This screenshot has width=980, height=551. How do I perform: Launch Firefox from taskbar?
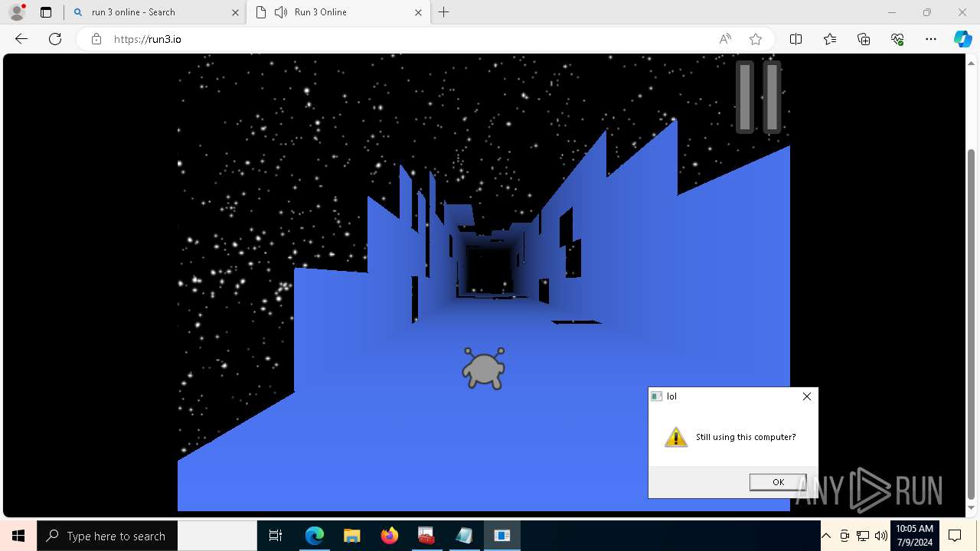390,536
